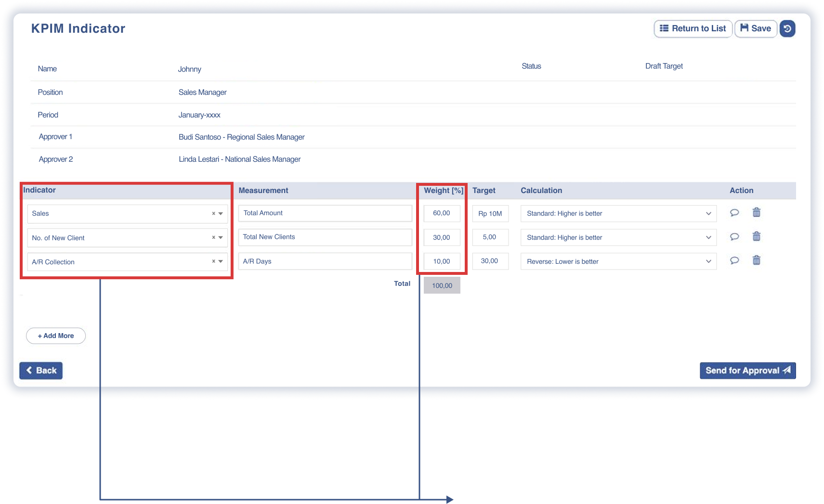This screenshot has height=504, width=824.
Task: Open comment for A/R Collection row
Action: pyautogui.click(x=734, y=261)
